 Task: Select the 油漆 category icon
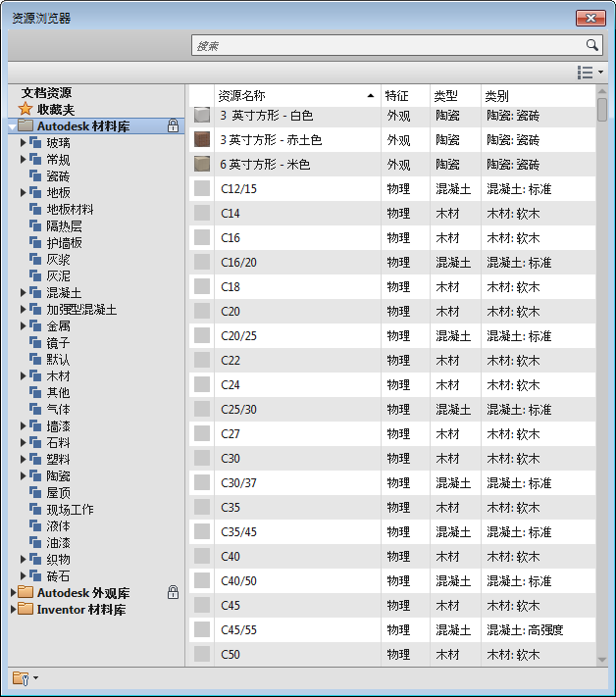[x=35, y=543]
